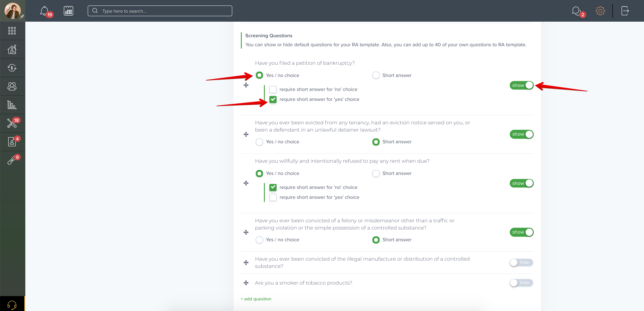644x311 pixels.
Task: Select Short answer for felony question
Action: 376,240
